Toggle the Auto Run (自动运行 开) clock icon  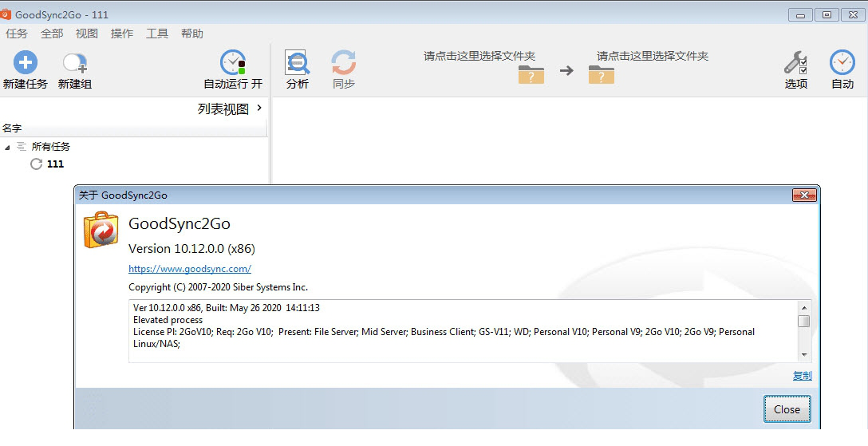pos(233,62)
